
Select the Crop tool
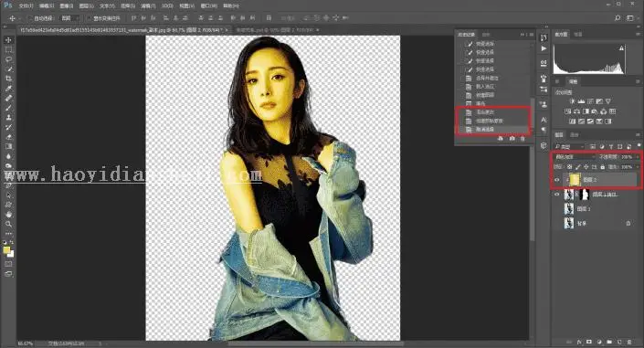[8, 79]
